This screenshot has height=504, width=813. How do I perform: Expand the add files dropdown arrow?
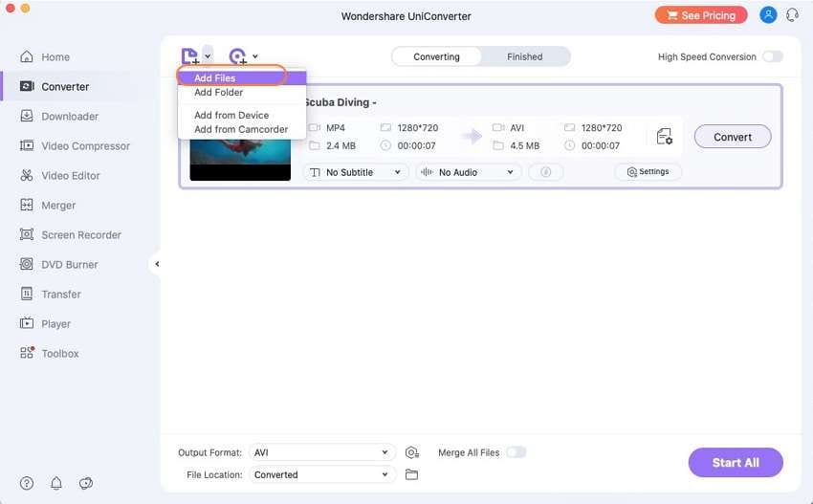208,56
